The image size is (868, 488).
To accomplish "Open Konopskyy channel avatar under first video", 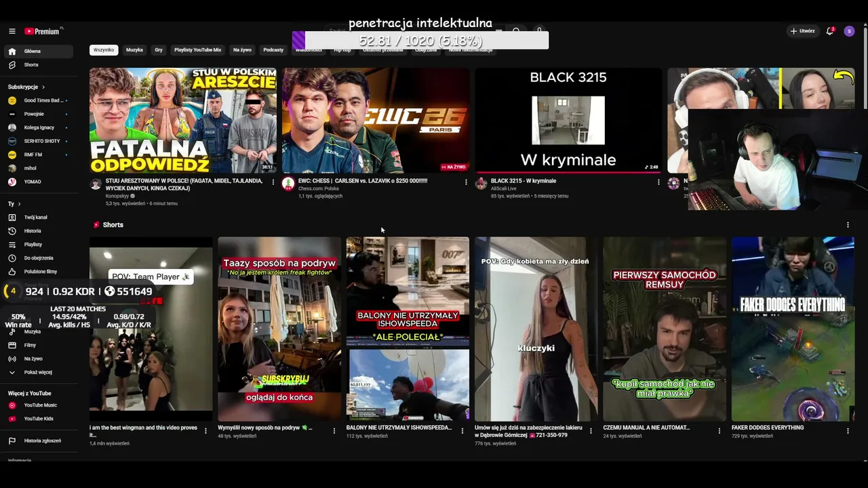I will pos(96,184).
